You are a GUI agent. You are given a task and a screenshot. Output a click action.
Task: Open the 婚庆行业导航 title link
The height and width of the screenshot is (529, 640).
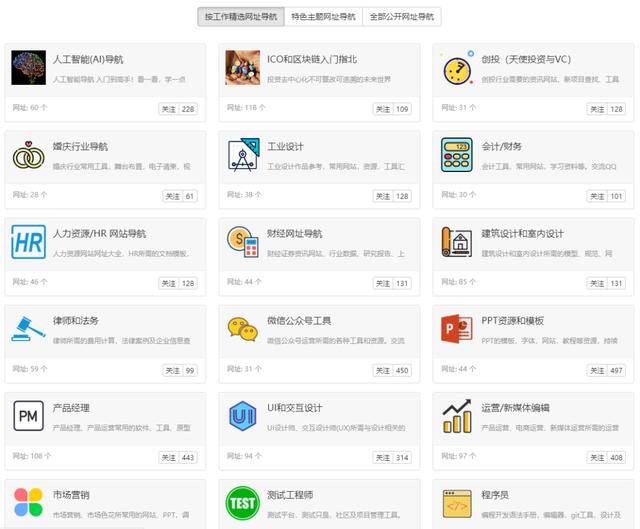[80, 147]
